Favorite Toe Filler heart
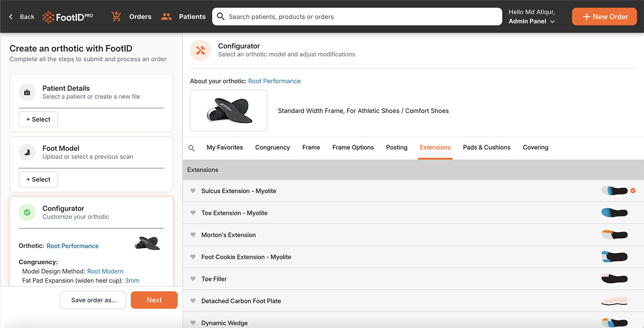Screen dimensions: 644x328 click(x=193, y=279)
